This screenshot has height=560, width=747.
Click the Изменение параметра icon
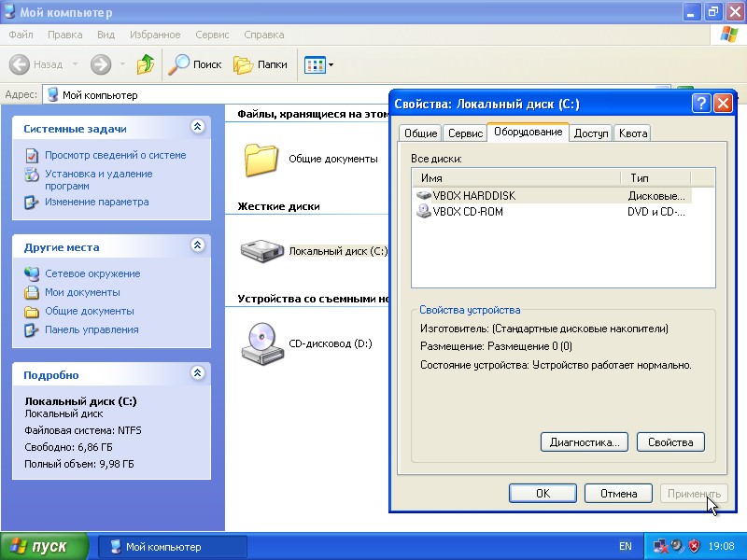pyautogui.click(x=32, y=202)
